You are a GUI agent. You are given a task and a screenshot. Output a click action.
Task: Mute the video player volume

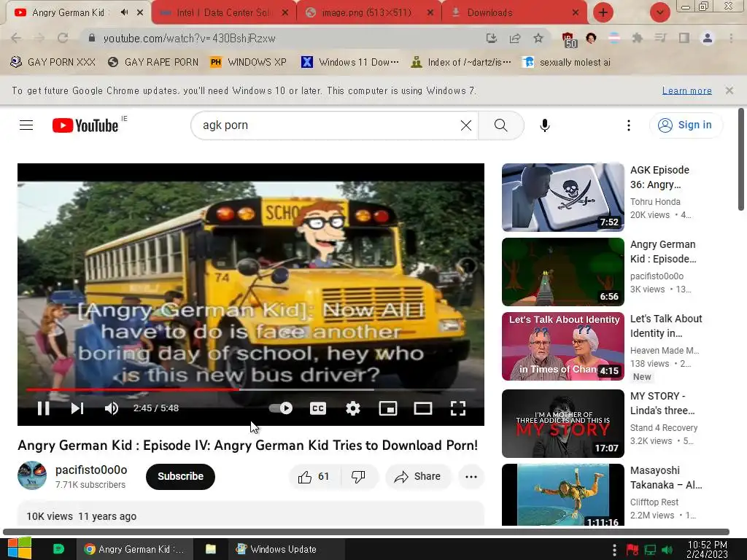click(x=112, y=408)
